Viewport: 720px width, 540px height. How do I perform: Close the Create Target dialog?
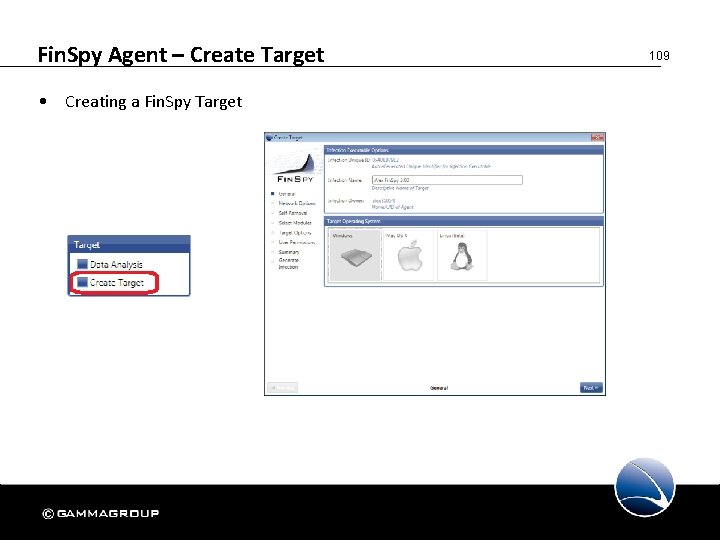coord(597,137)
